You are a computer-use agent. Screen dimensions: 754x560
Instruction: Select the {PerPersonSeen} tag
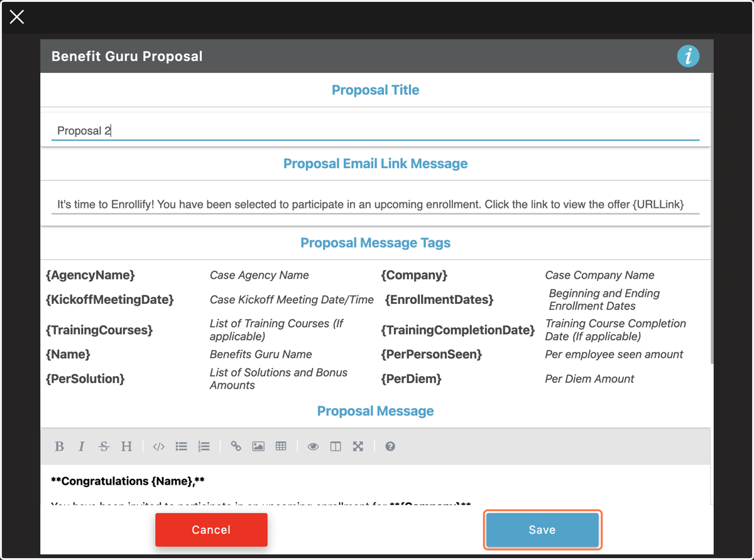431,354
